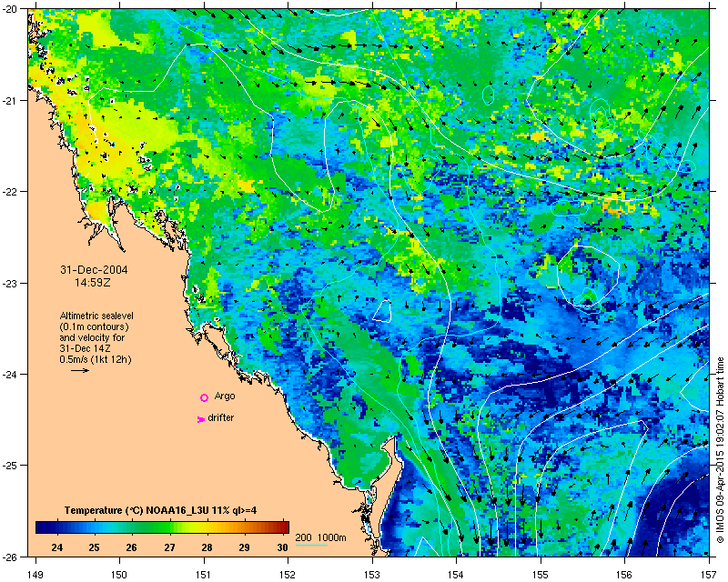This screenshot has height=582, width=728.
Task: Click the IMOS copyright timestamp text
Action: coord(720,450)
